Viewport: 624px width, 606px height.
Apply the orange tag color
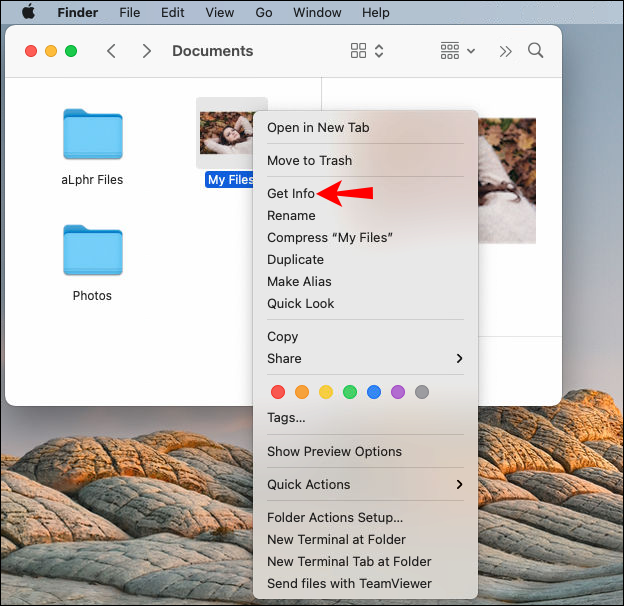(302, 392)
